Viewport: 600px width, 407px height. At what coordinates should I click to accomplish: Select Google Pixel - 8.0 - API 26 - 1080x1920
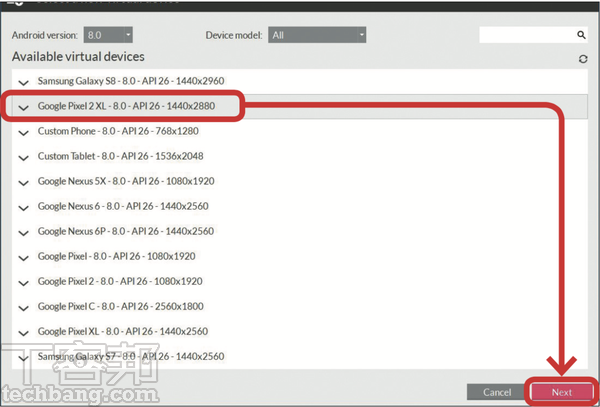300,257
